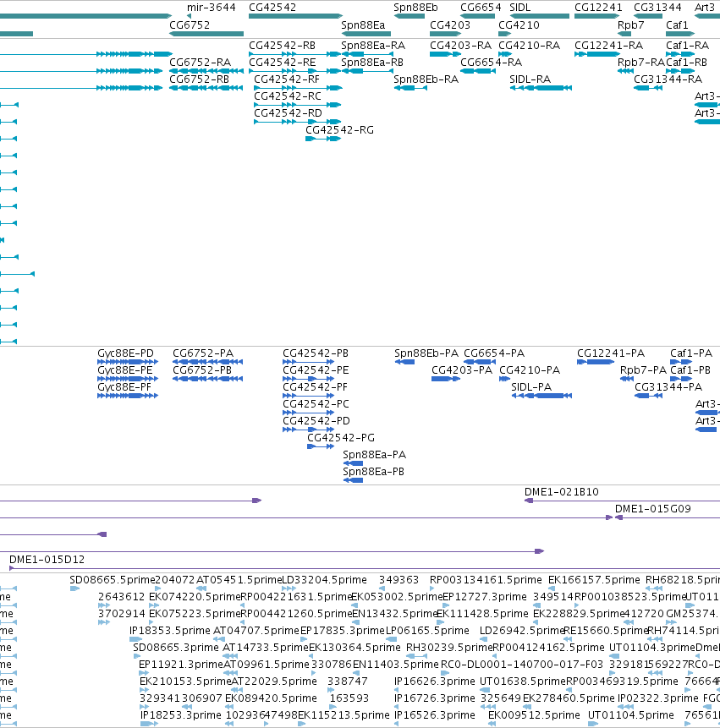Viewport: 720px width, 728px height.
Task: Click protein CG31344-PA
Action: 668,387
